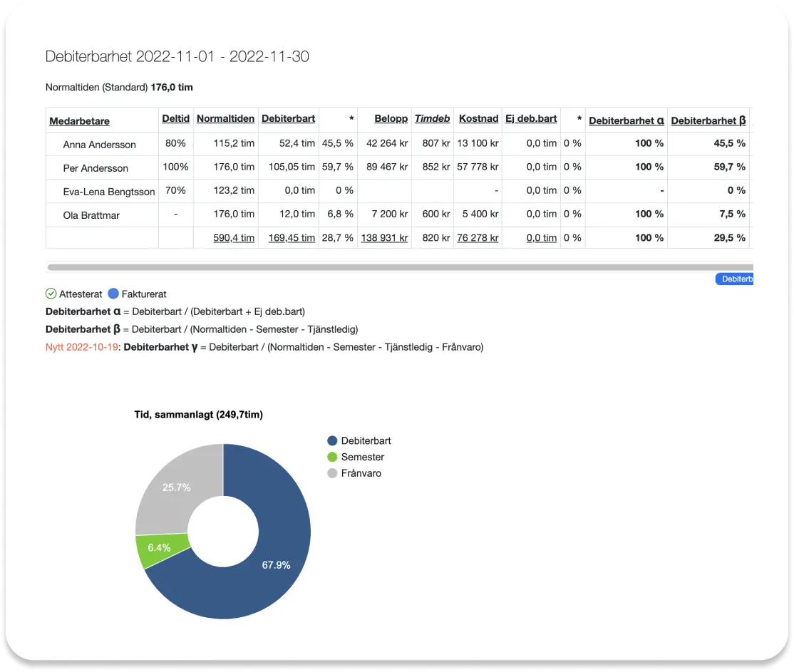The width and height of the screenshot is (794, 672).
Task: Sort by the Kostnad column header
Action: 478,119
